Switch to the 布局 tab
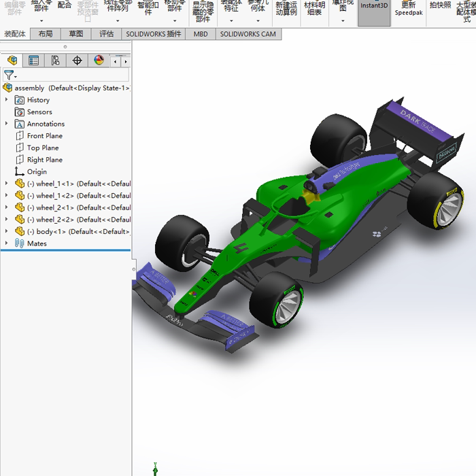Image resolution: width=476 pixels, height=476 pixels. 46,34
